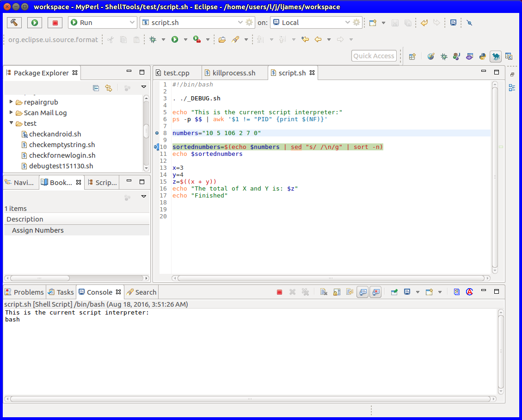
Task: Click the green Run As toolbar icon
Action: (175, 40)
